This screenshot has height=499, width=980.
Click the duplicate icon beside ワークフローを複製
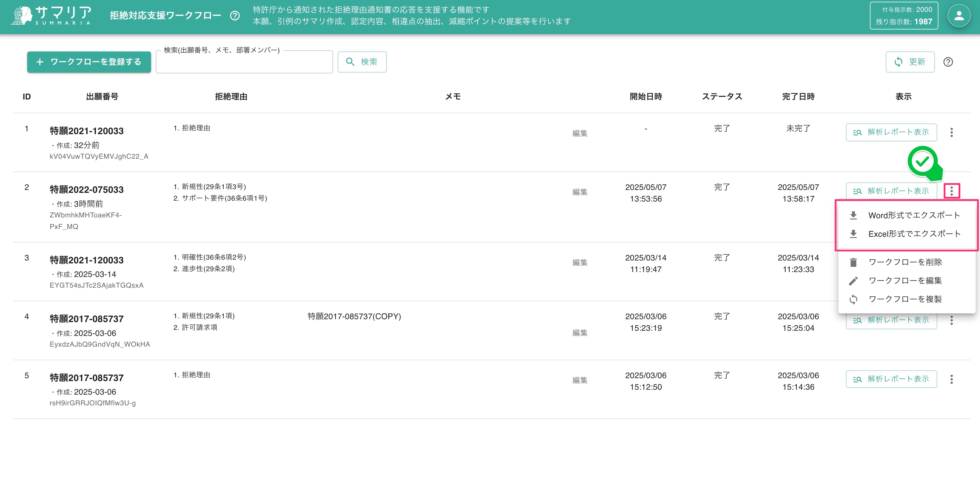click(x=853, y=299)
